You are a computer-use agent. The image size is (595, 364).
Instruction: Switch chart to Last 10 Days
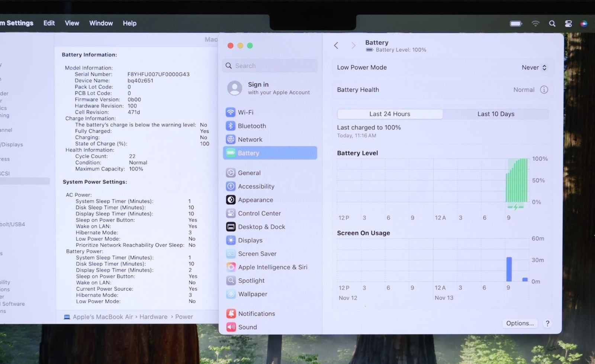[x=496, y=114]
